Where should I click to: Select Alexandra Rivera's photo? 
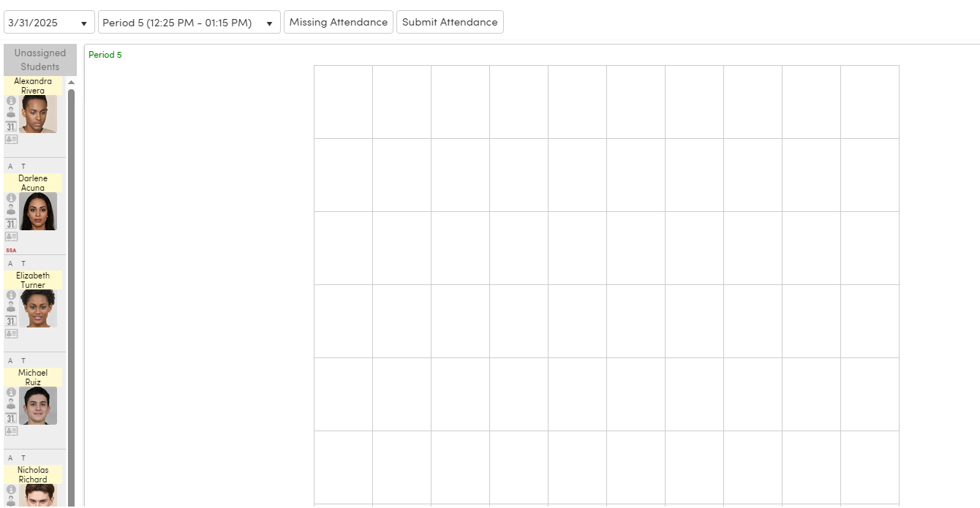pos(38,114)
